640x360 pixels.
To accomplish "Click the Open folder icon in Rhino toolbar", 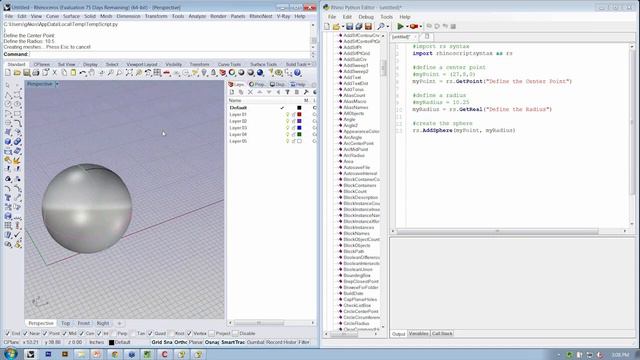I will (17, 73).
